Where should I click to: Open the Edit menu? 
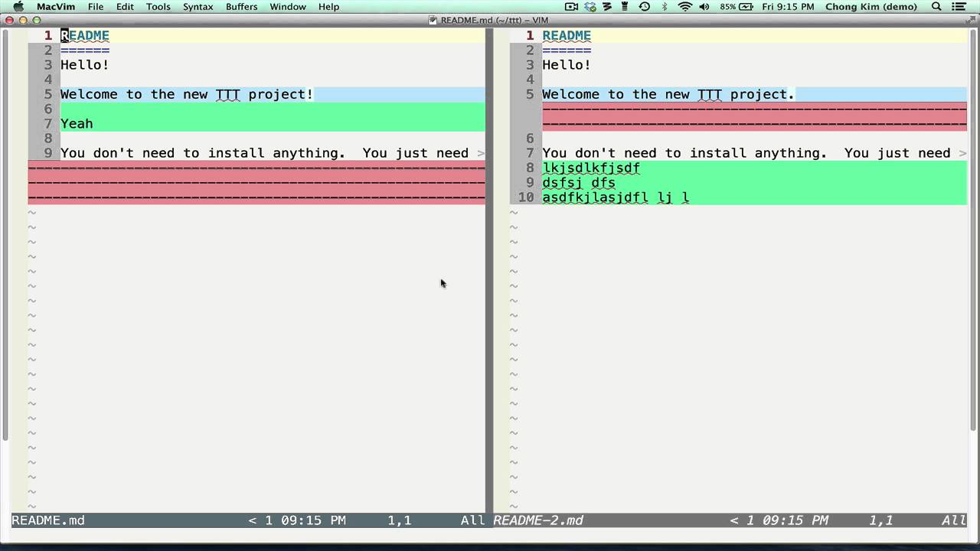pos(125,7)
